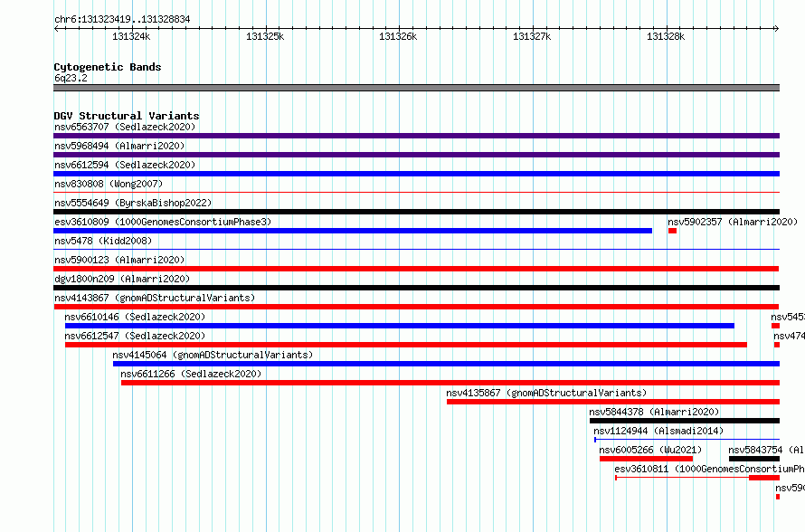Image resolution: width=805 pixels, height=532 pixels.
Task: Select thick red block of esv3610811
Action: coord(764,478)
